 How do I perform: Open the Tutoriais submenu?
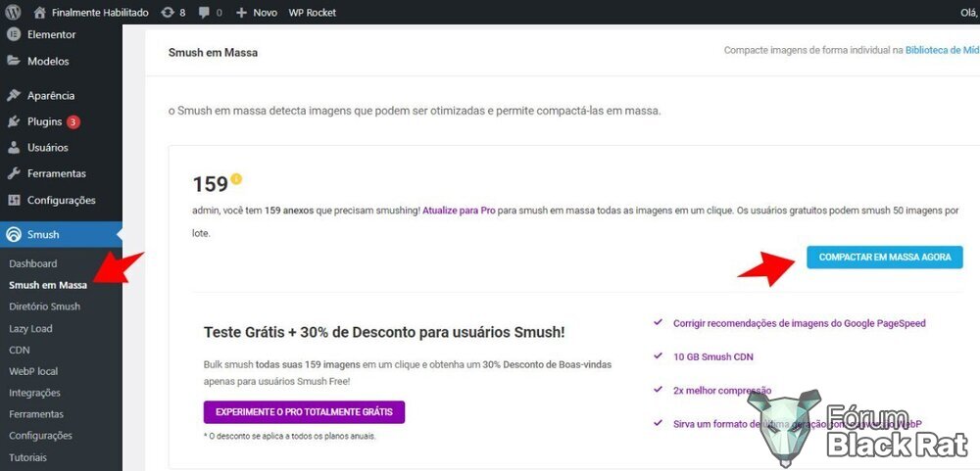coord(28,457)
